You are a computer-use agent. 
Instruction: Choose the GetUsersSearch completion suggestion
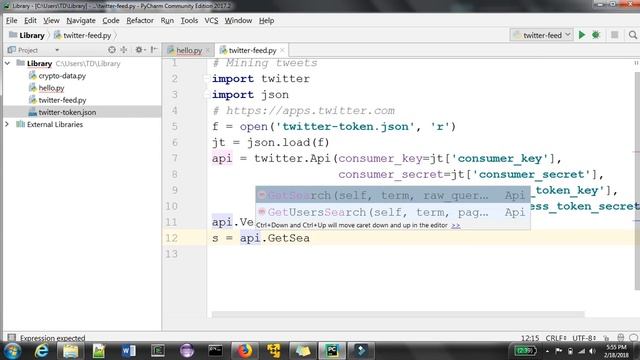393,212
